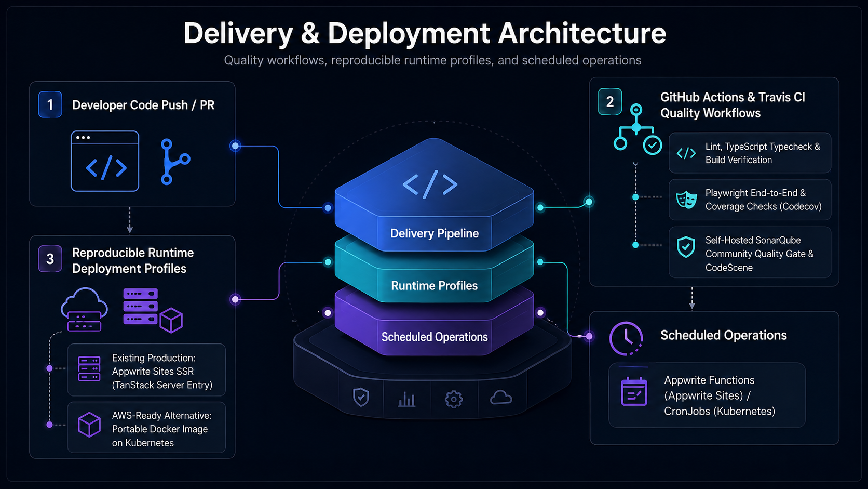Click the cube icon beside AWS-Ready Alternative

(x=89, y=425)
